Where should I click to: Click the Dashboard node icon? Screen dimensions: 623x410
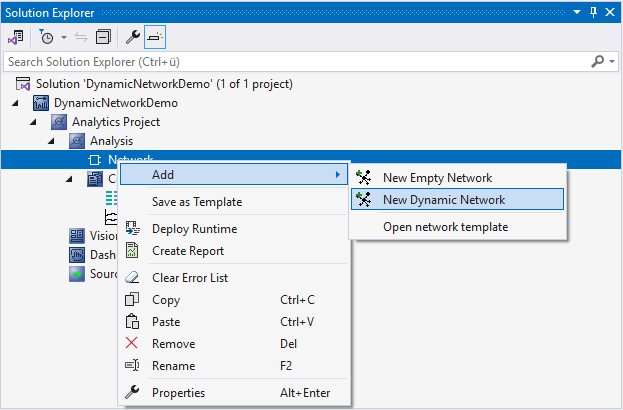click(x=77, y=255)
